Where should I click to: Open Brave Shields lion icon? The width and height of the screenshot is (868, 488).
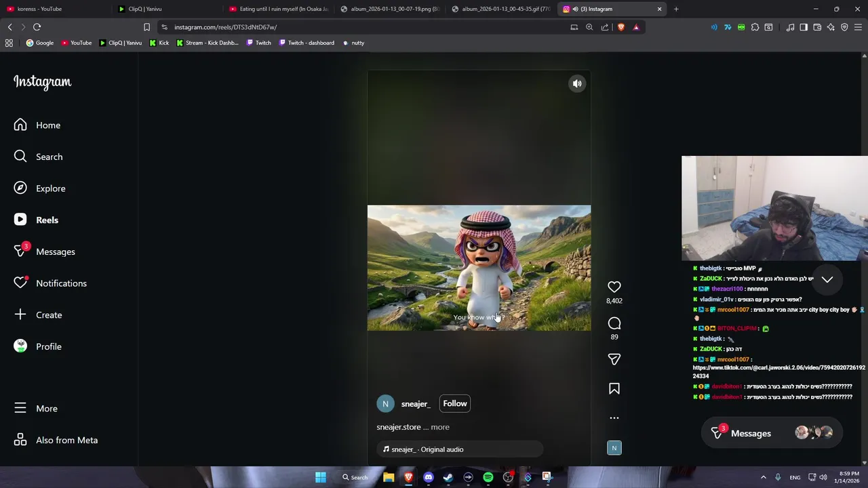pyautogui.click(x=620, y=27)
